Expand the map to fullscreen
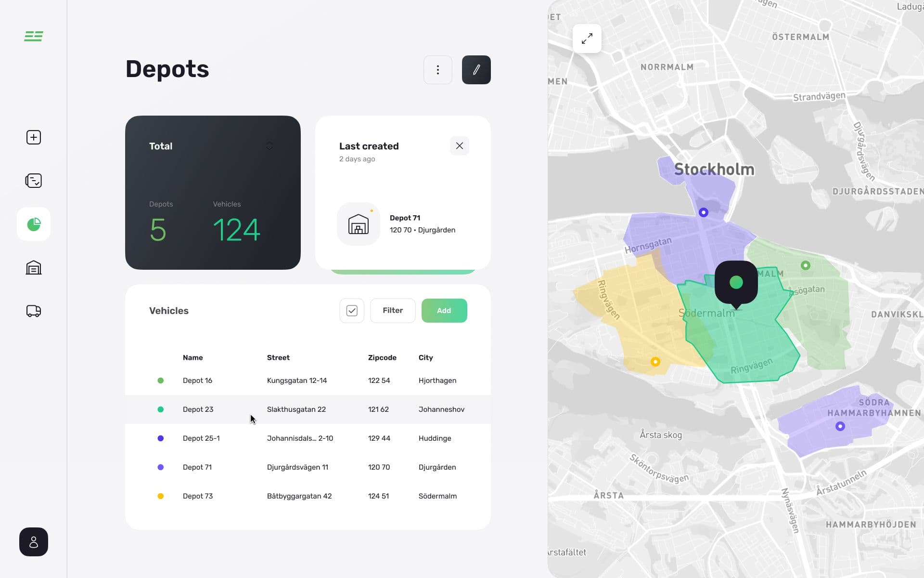Image resolution: width=924 pixels, height=578 pixels. tap(587, 38)
